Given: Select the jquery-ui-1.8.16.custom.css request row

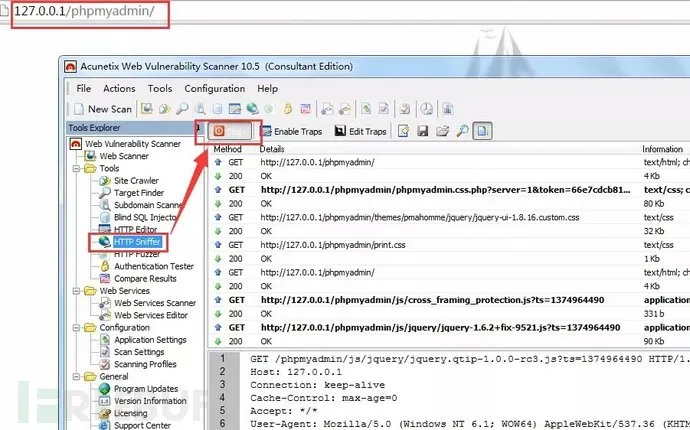Looking at the screenshot, I should 450,217.
